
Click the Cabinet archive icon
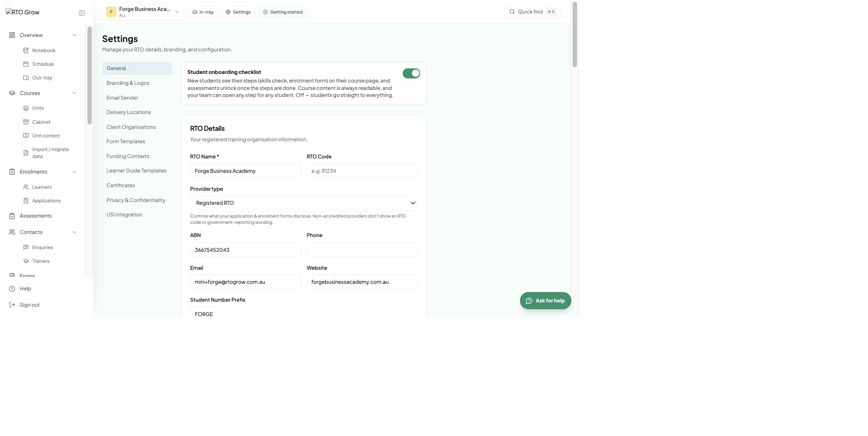(26, 122)
